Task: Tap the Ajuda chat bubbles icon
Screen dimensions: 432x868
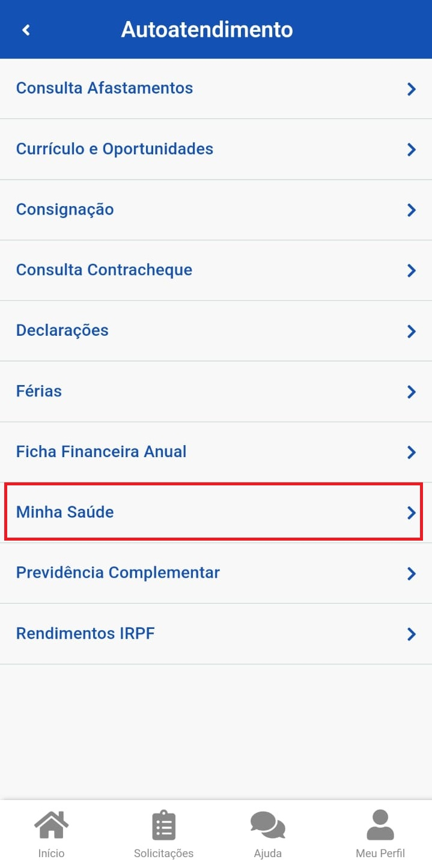Action: pyautogui.click(x=267, y=825)
